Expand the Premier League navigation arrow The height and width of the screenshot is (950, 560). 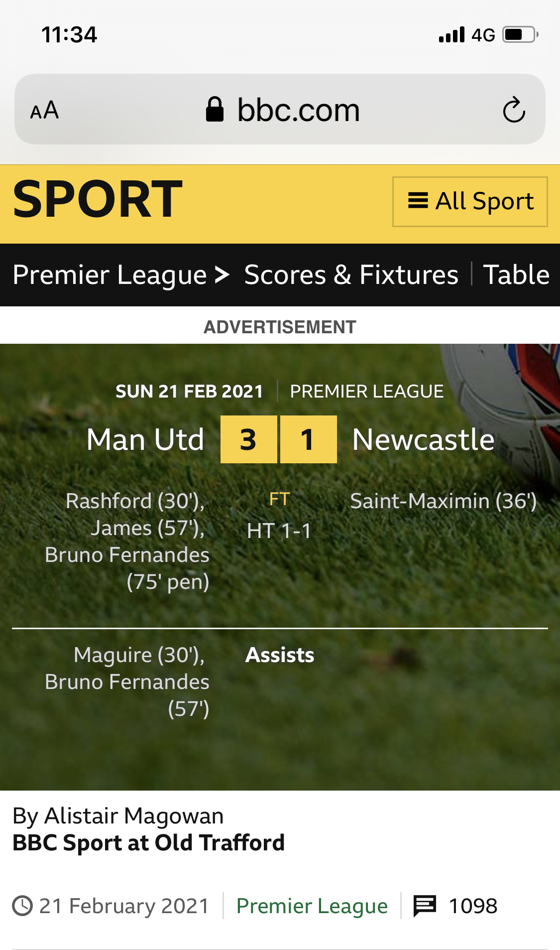tap(222, 274)
